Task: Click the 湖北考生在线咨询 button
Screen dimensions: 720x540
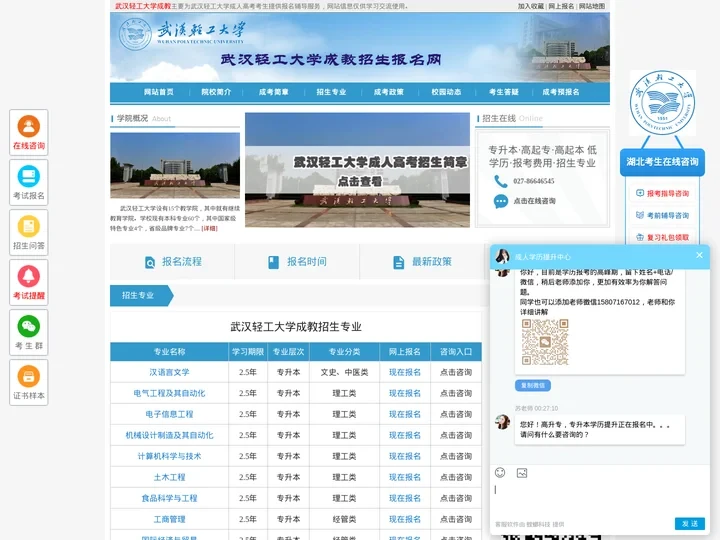Action: pos(662,162)
